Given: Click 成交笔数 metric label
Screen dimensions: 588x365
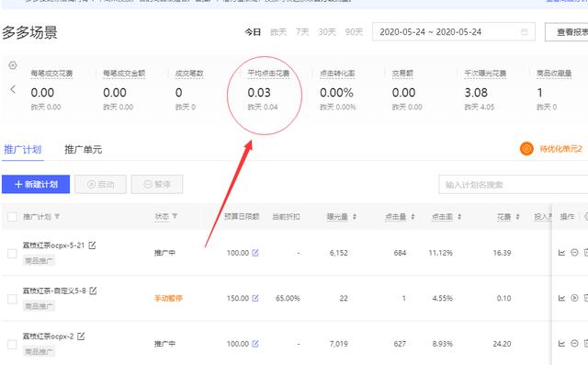Looking at the screenshot, I should 189,74.
